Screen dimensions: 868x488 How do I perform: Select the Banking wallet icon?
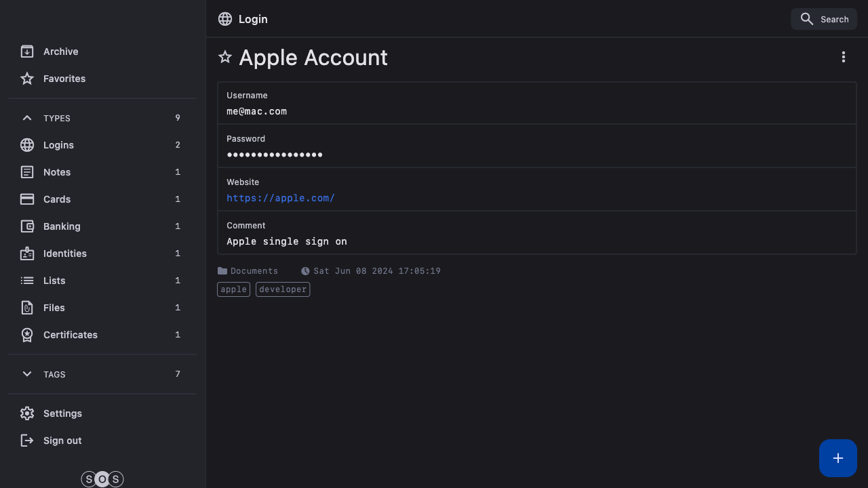click(x=27, y=226)
